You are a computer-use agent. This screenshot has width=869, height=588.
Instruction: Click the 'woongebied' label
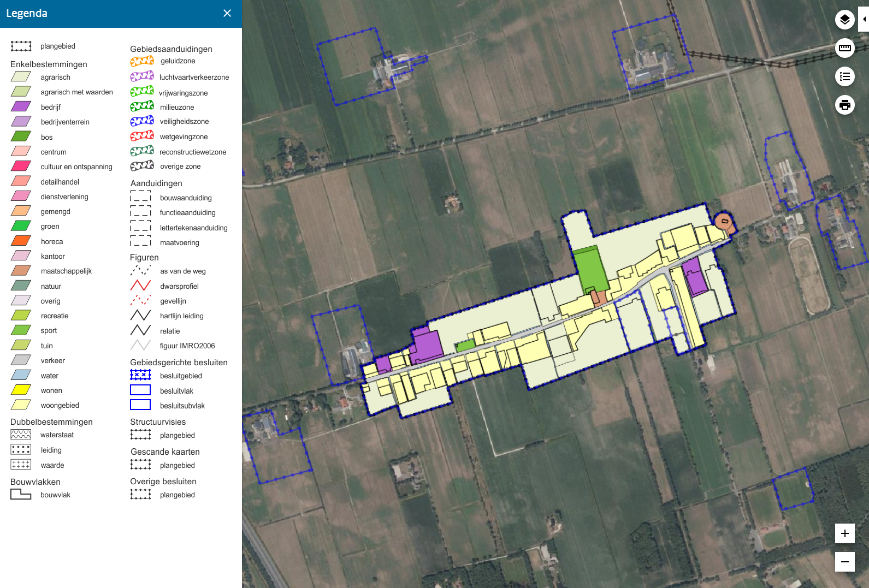(x=60, y=406)
